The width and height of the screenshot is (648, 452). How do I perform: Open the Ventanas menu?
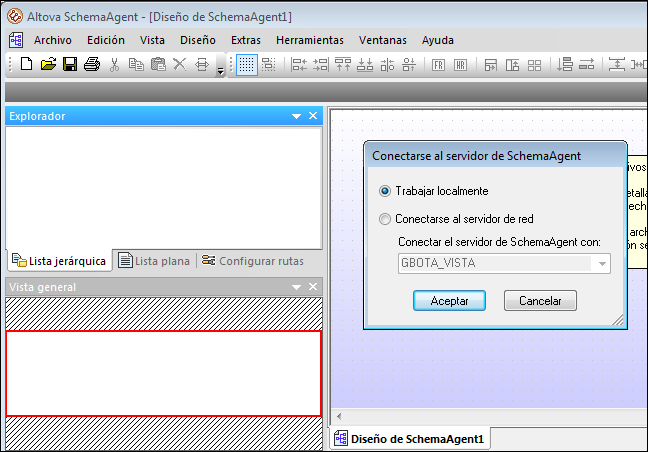(x=383, y=40)
